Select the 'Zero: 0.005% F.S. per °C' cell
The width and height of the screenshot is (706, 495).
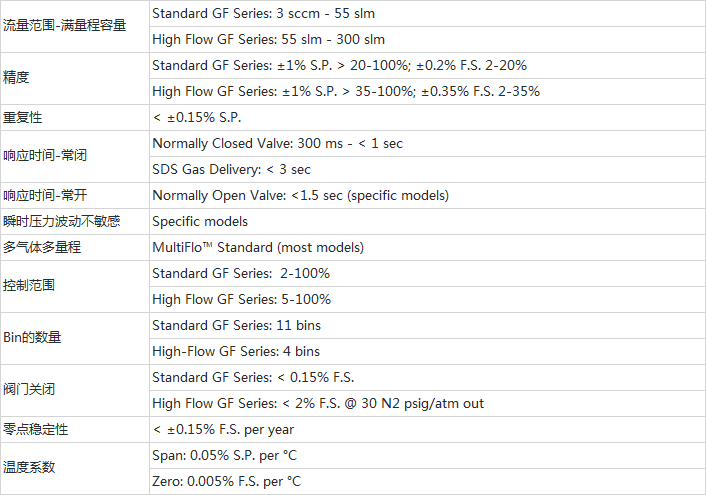pos(226,481)
